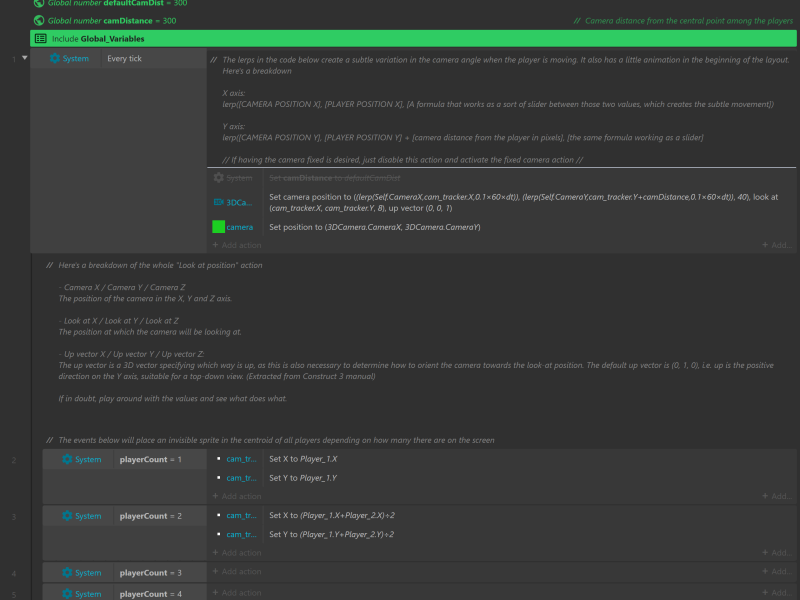The width and height of the screenshot is (800, 600).
Task: Click the System gear icon for playerCount = 2
Action: [x=67, y=516]
